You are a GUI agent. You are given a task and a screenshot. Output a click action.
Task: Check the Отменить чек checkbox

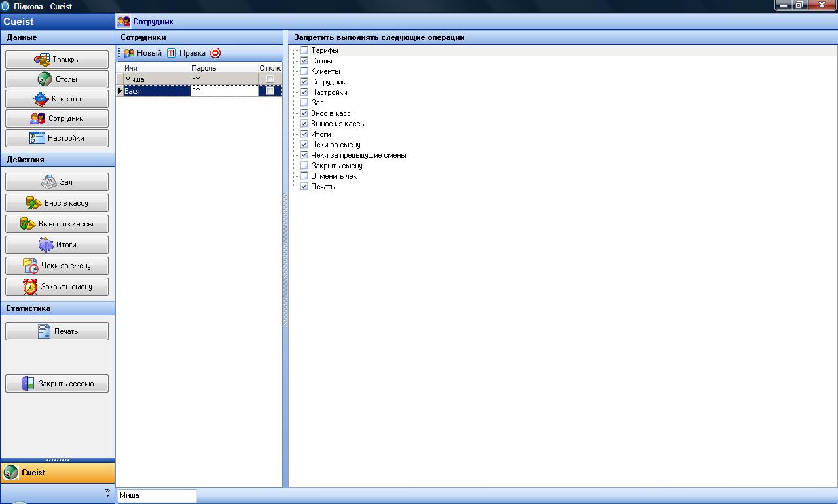pyautogui.click(x=304, y=176)
